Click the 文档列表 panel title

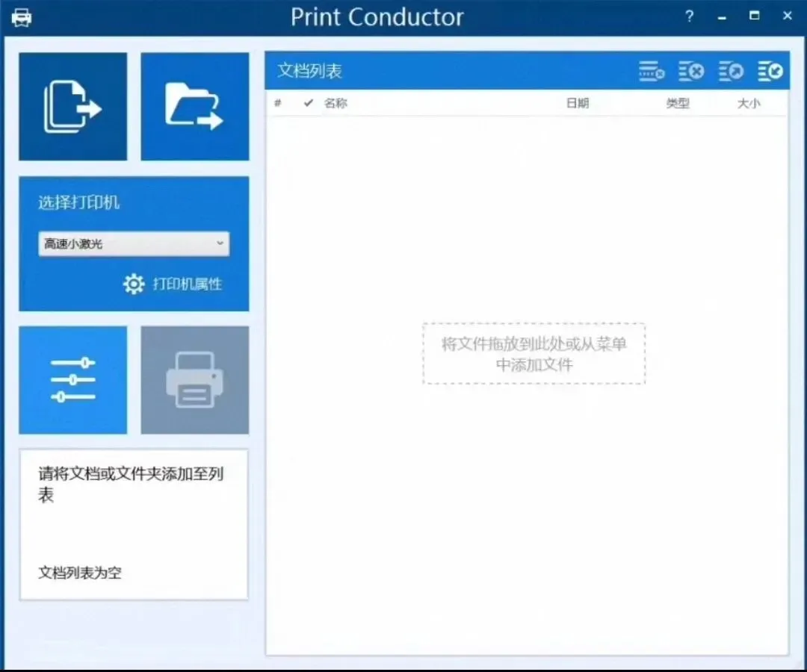pos(309,71)
